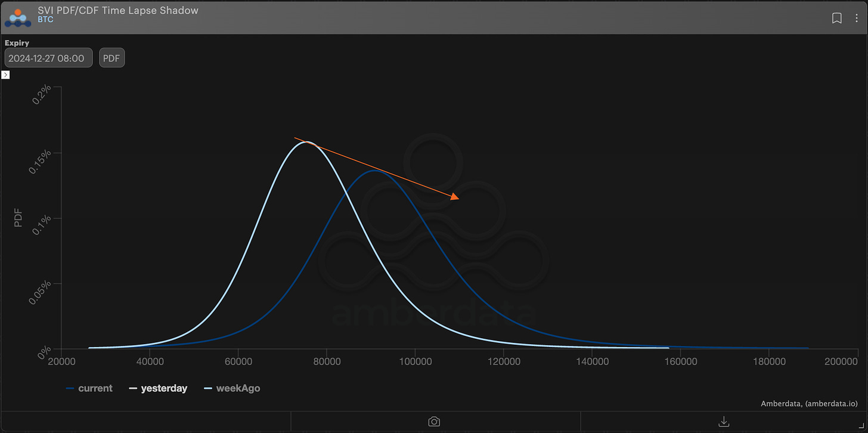Viewport: 868px width, 433px height.
Task: Click the peak of the current curve
Action: pos(374,171)
